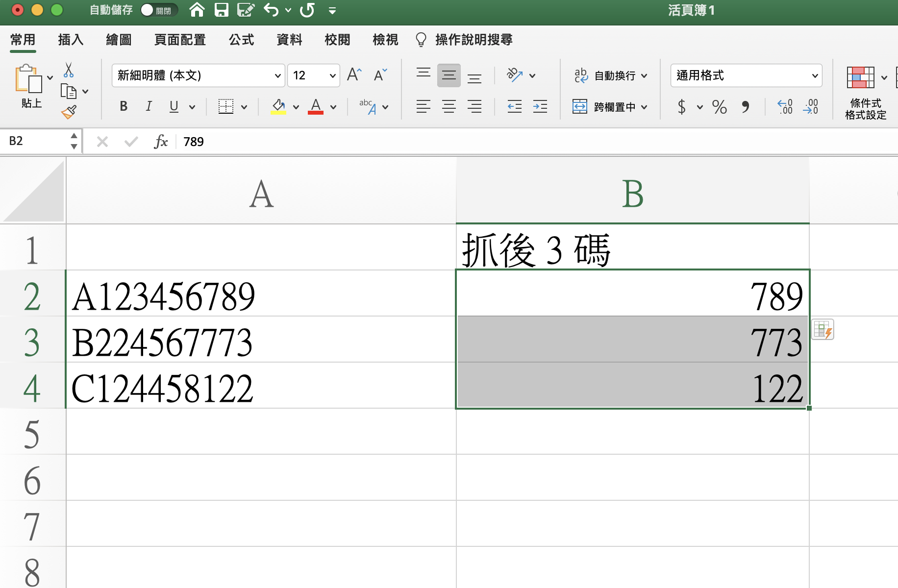Toggle middle vertical alignment
This screenshot has width=898, height=588.
pyautogui.click(x=449, y=75)
